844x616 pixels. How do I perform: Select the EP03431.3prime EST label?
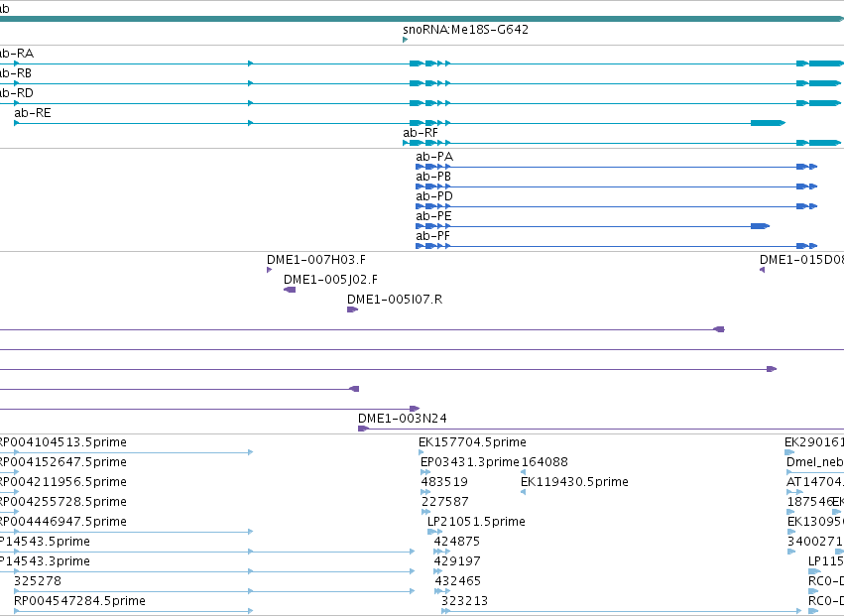tap(470, 462)
